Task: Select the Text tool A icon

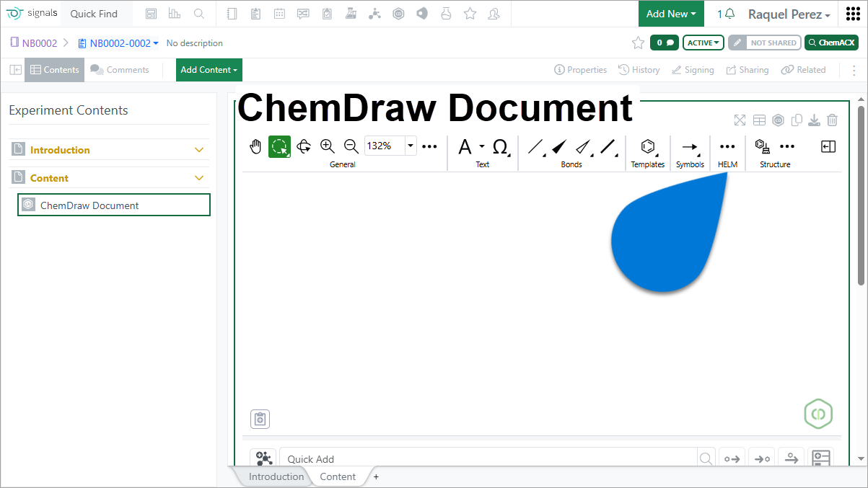Action: (x=465, y=147)
